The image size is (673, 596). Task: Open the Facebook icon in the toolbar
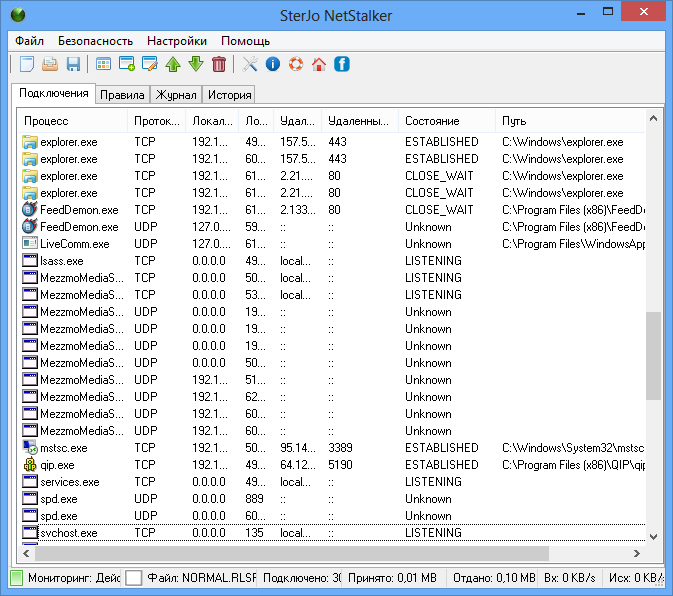pos(342,64)
